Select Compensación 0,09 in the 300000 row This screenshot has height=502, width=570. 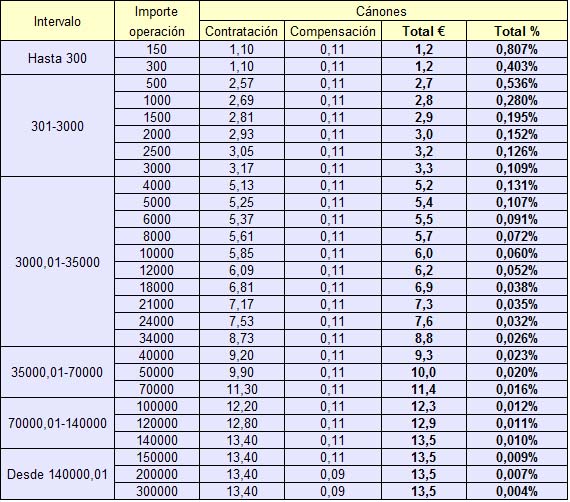(x=333, y=491)
